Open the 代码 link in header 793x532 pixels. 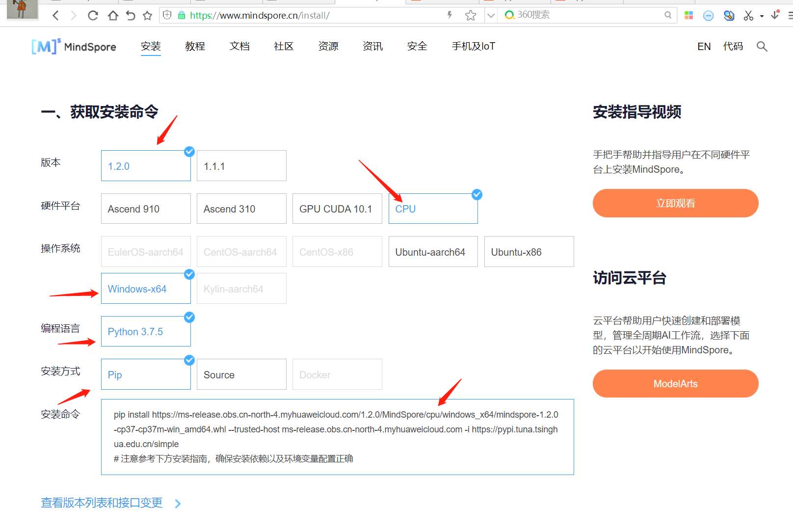pyautogui.click(x=733, y=46)
